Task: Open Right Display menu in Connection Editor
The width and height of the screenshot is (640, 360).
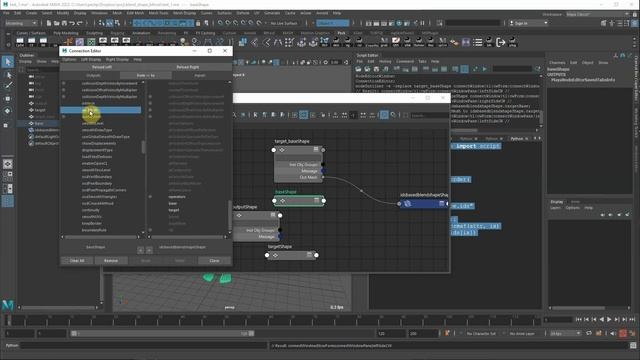Action: (x=117, y=60)
